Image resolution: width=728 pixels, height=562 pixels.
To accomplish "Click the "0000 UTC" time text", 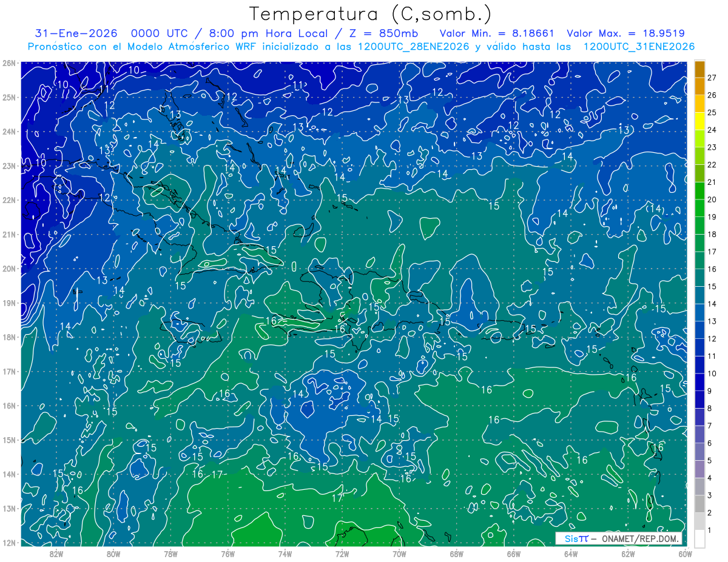I will click(158, 33).
